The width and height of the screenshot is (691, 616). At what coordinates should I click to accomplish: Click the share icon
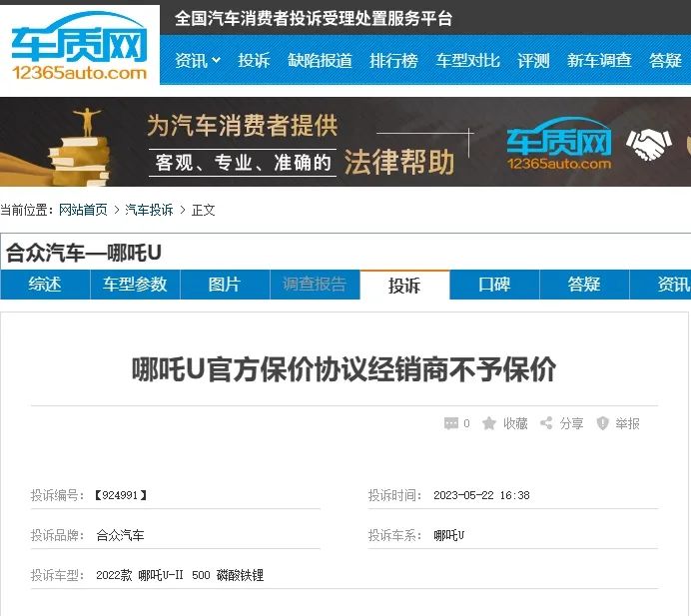point(546,423)
